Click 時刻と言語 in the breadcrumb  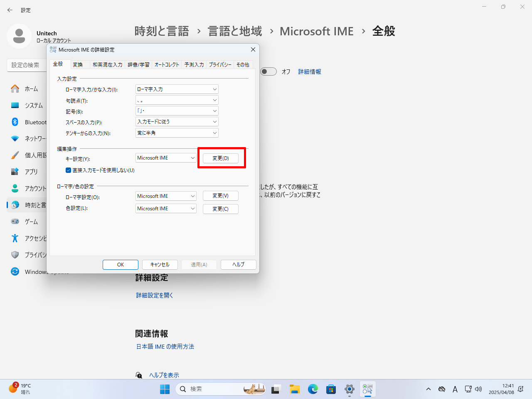pyautogui.click(x=162, y=31)
